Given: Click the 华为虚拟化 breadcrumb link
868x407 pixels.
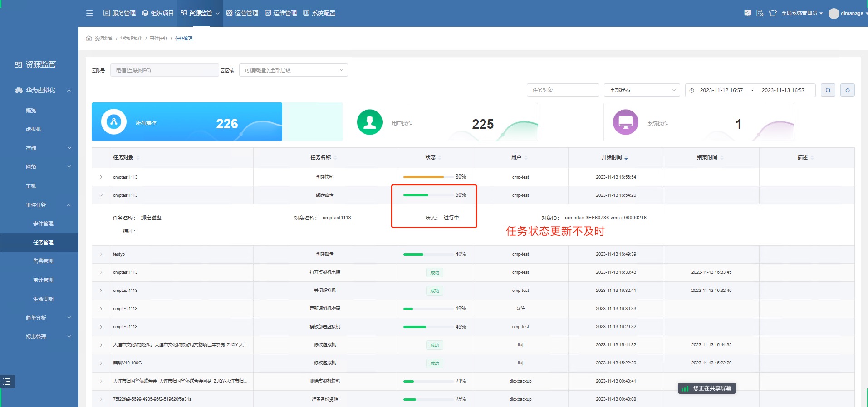Looking at the screenshot, I should coord(131,39).
